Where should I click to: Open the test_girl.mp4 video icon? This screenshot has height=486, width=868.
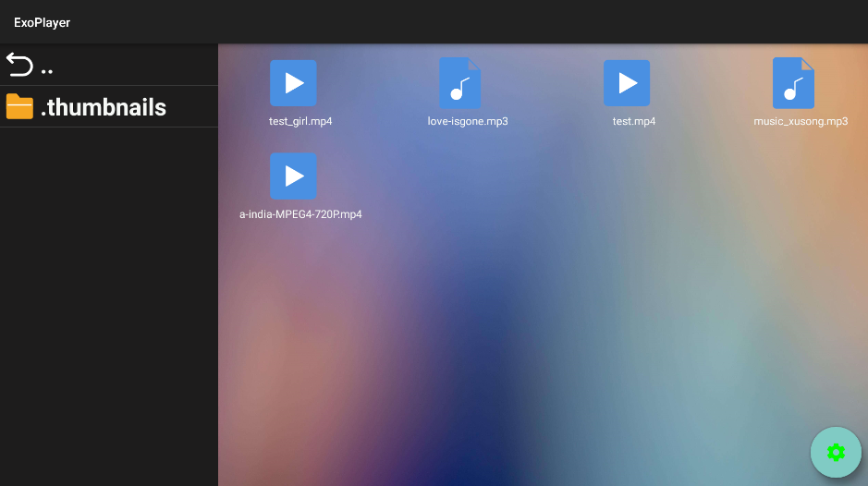click(293, 83)
